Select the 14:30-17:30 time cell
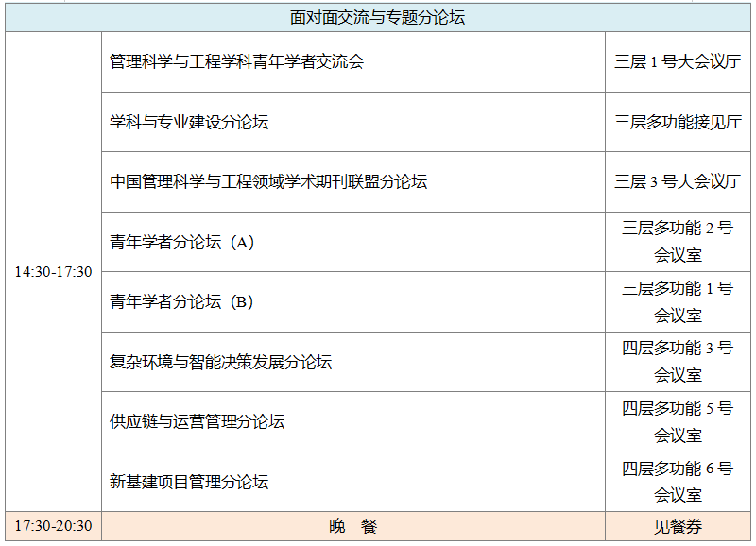 (53, 272)
